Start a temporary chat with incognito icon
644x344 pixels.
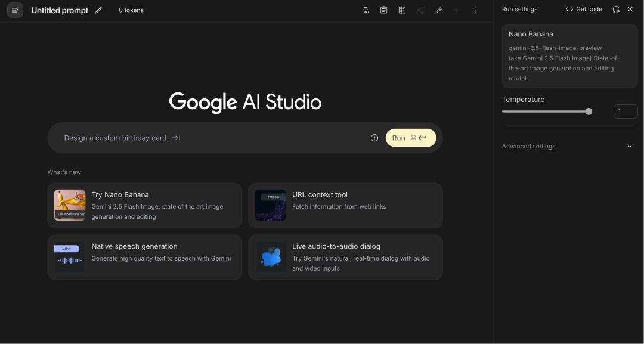click(366, 10)
